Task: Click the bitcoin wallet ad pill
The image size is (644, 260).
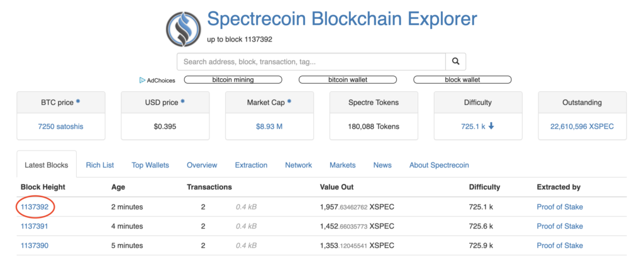Action: pyautogui.click(x=347, y=80)
